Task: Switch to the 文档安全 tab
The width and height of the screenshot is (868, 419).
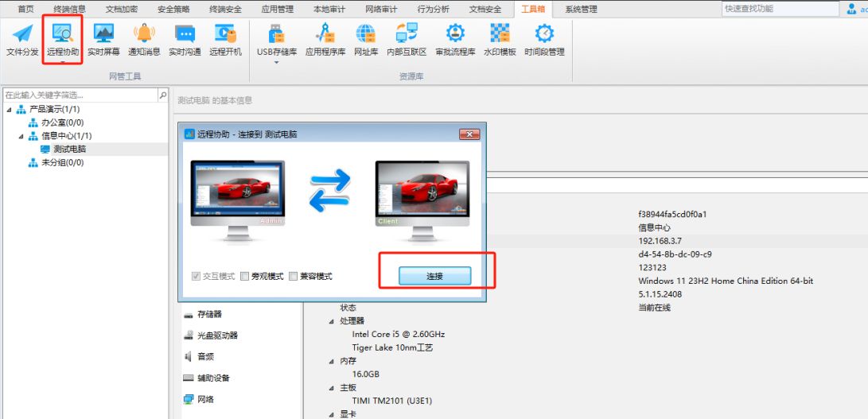Action: pos(485,9)
